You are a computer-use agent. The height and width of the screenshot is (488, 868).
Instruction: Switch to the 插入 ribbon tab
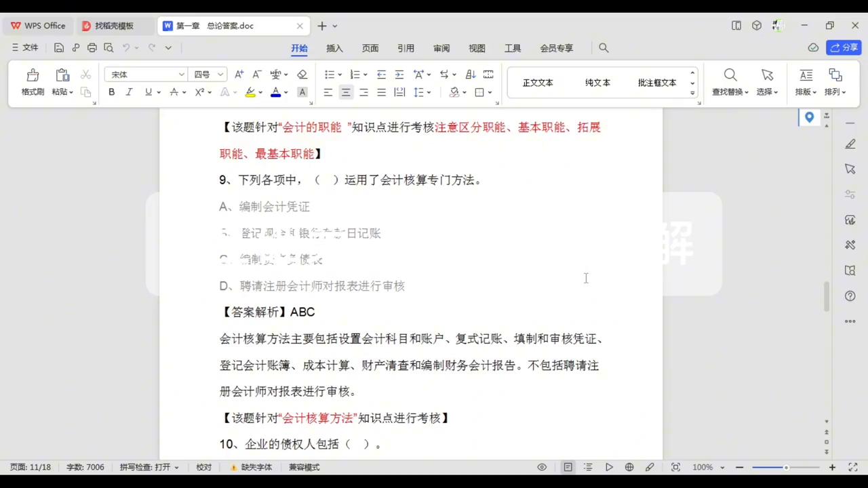pyautogui.click(x=334, y=47)
